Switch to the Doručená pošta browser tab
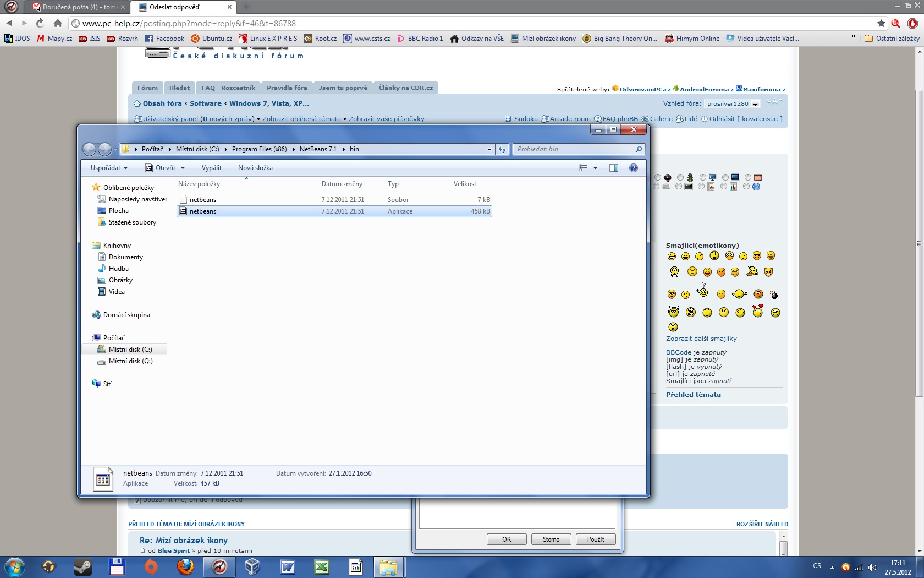This screenshot has height=578, width=924. coord(79,7)
